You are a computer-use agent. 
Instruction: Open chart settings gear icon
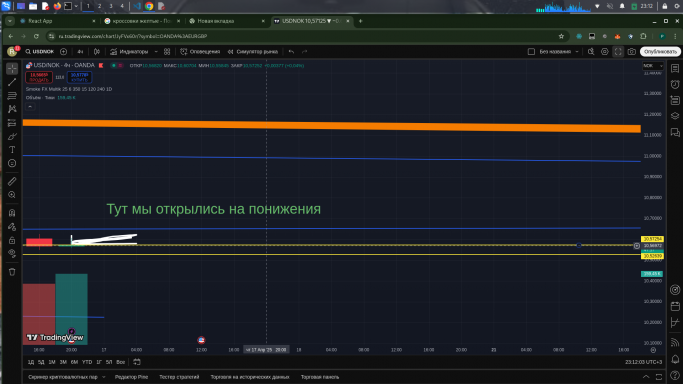[x=605, y=51]
